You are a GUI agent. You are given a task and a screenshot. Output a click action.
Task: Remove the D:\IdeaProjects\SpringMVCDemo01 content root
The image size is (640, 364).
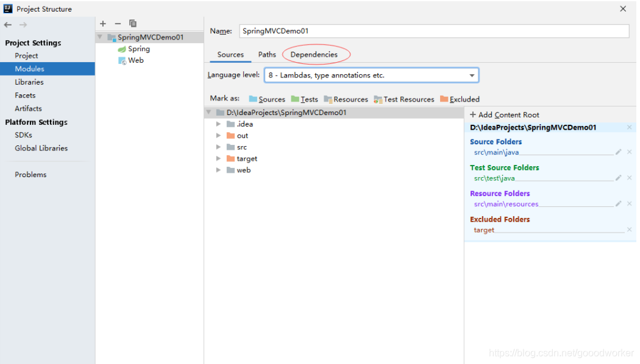pyautogui.click(x=630, y=128)
